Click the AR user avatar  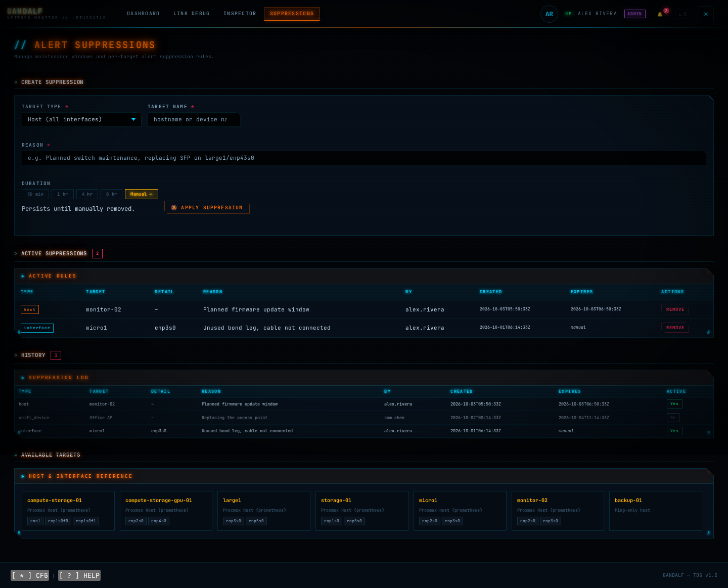(549, 14)
